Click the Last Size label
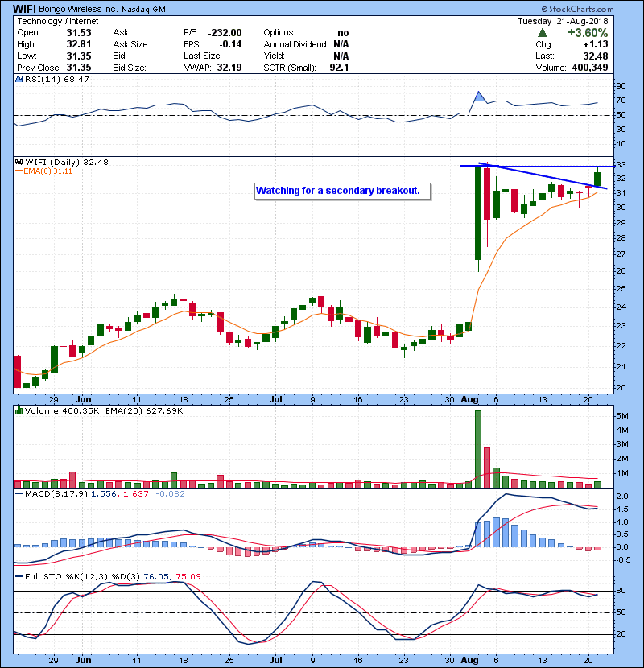The width and height of the screenshot is (644, 668). tap(202, 56)
